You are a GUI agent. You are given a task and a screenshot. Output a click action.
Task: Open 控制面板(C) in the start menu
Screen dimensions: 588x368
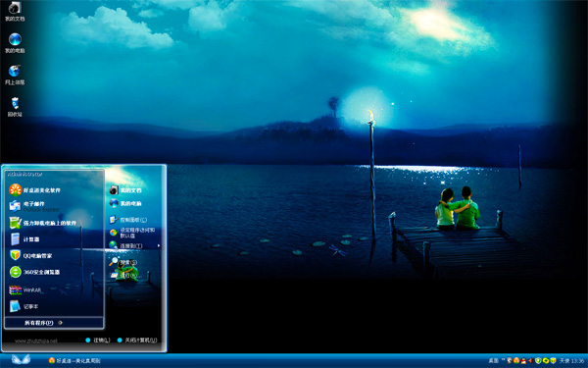click(128, 220)
